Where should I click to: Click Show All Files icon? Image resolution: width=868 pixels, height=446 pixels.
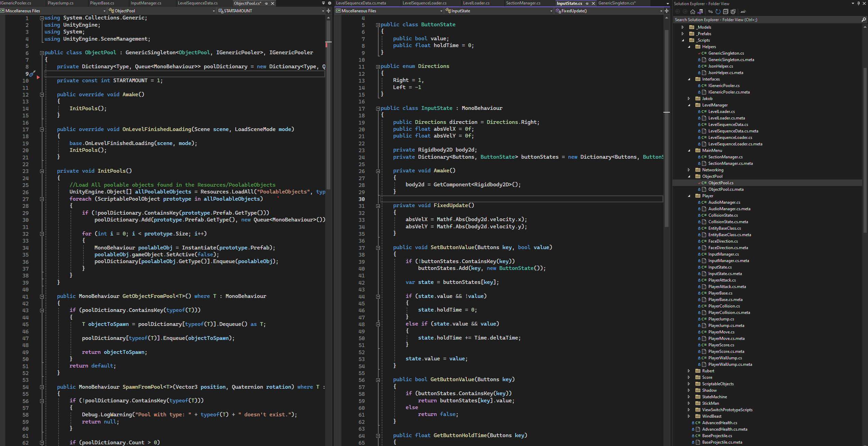pyautogui.click(x=733, y=12)
